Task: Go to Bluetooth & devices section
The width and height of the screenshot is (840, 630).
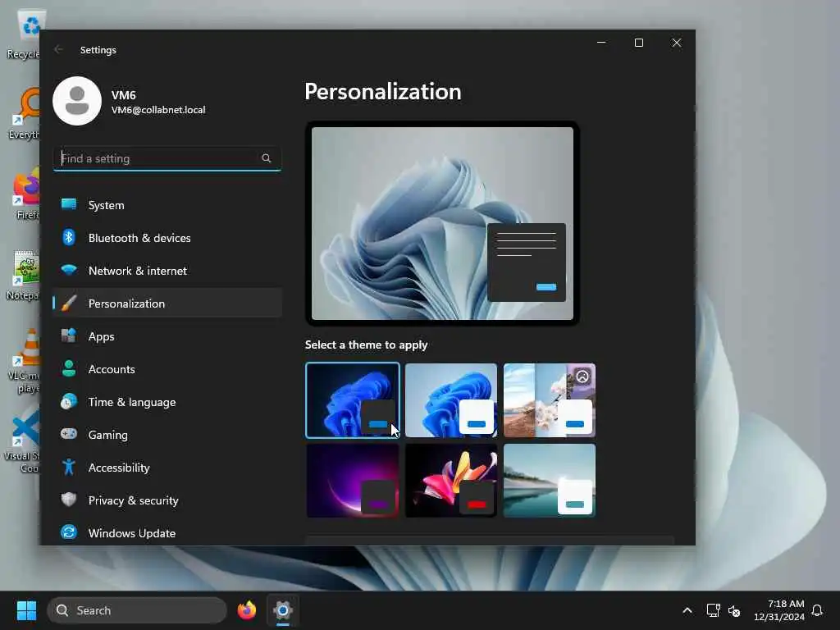Action: [139, 238]
